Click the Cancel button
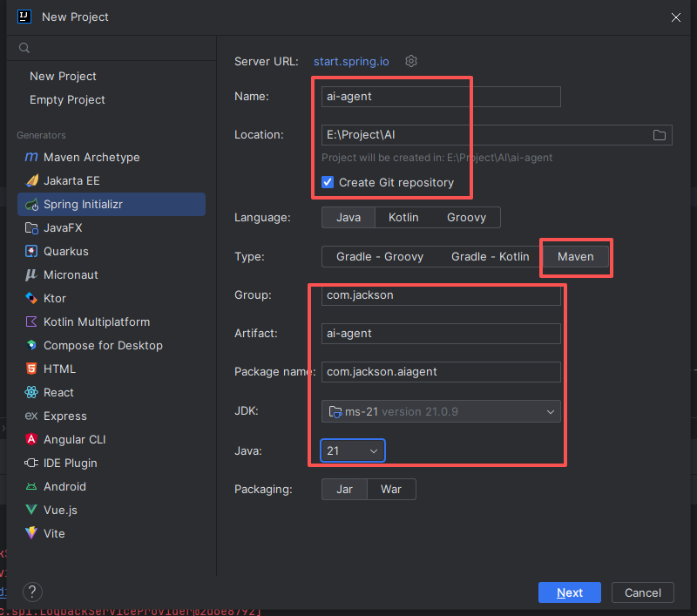 pyautogui.click(x=643, y=592)
